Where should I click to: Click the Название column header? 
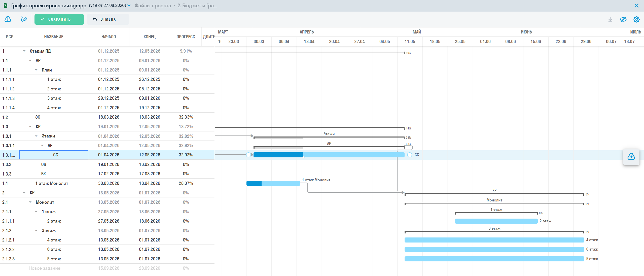[x=54, y=37]
